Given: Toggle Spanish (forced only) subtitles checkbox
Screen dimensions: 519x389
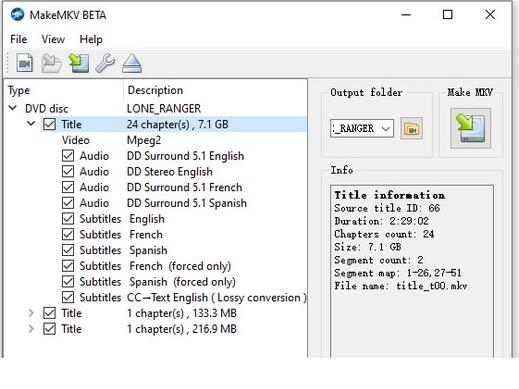Looking at the screenshot, I should (x=68, y=282).
